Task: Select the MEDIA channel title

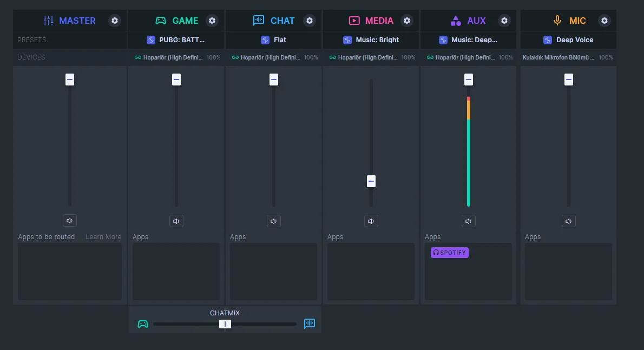Action: (x=379, y=21)
